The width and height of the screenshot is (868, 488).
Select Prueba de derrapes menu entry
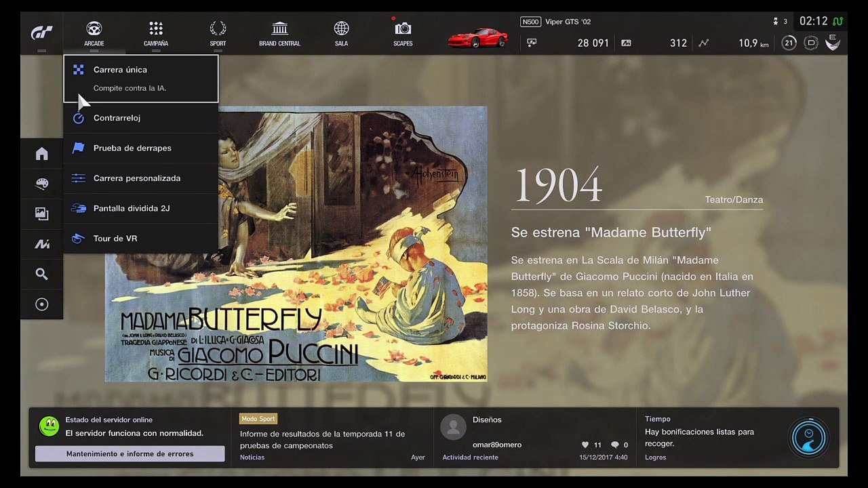141,148
